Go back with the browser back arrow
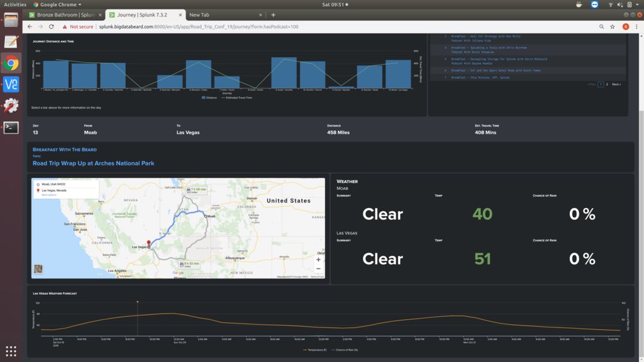The width and height of the screenshot is (644, 362). click(30, 26)
